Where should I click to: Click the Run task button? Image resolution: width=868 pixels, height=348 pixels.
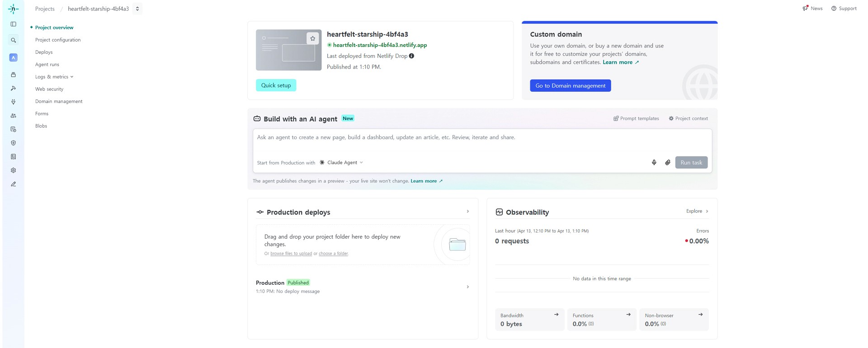691,163
